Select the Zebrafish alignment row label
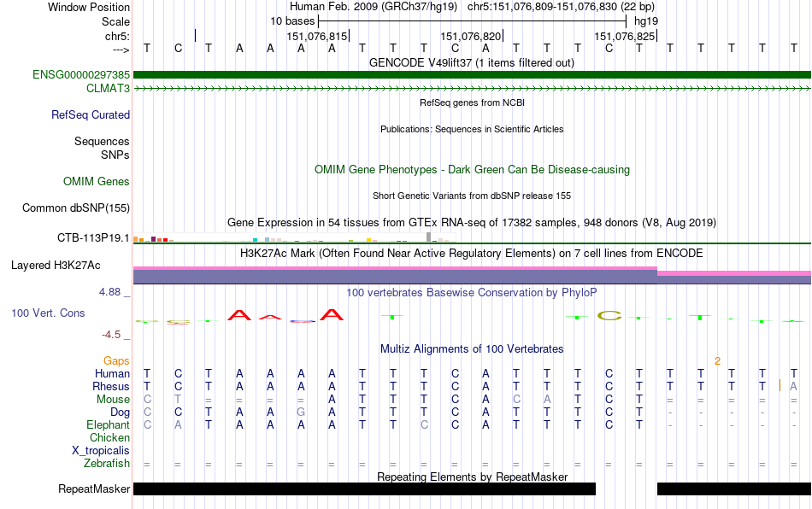812x509 pixels. pyautogui.click(x=107, y=464)
